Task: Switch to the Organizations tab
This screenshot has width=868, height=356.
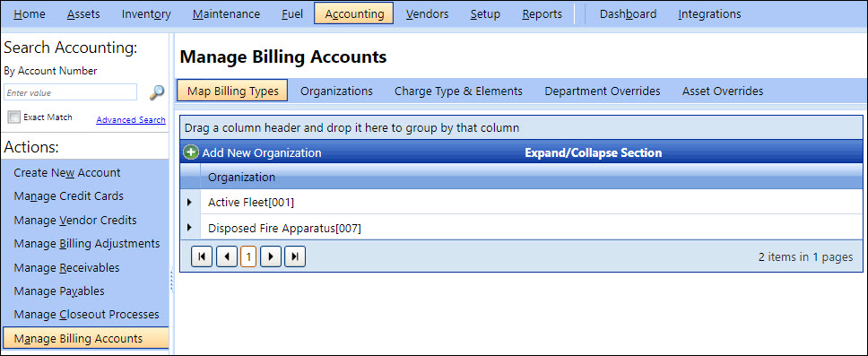Action: (336, 91)
